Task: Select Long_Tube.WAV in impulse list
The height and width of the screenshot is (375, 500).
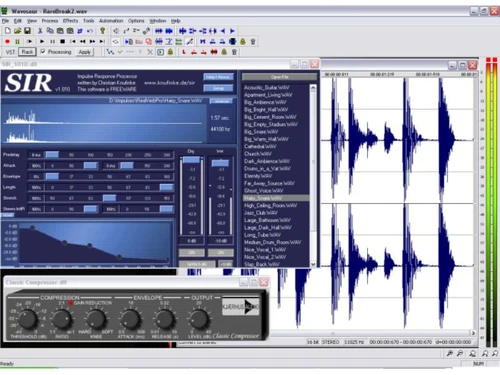Action: pyautogui.click(x=262, y=235)
